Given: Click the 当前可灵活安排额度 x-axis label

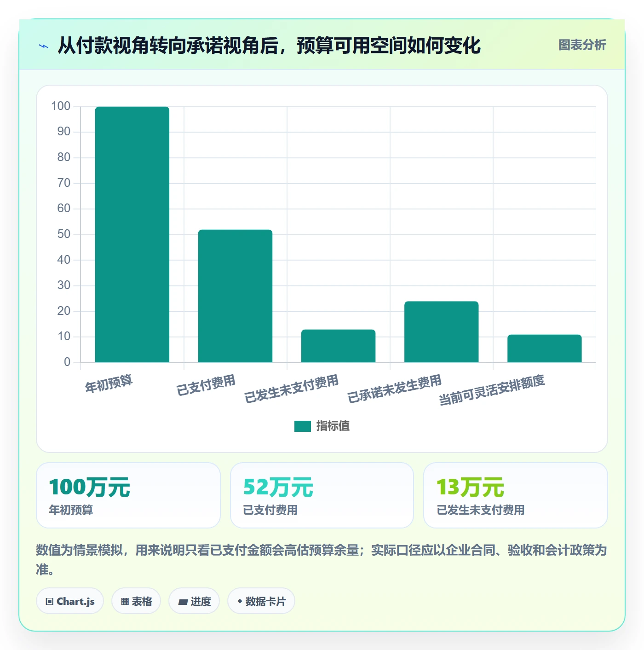Looking at the screenshot, I should tap(492, 390).
